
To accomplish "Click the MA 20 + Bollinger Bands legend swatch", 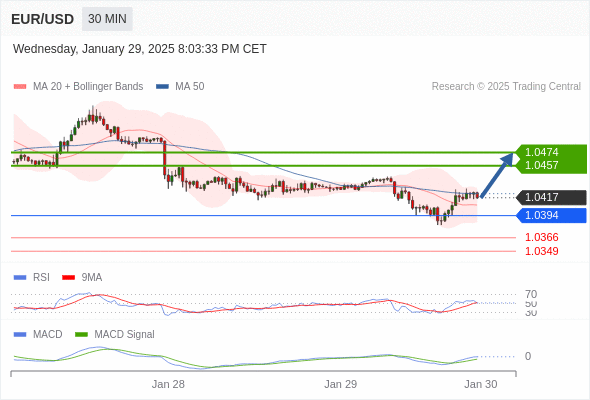I will point(20,87).
